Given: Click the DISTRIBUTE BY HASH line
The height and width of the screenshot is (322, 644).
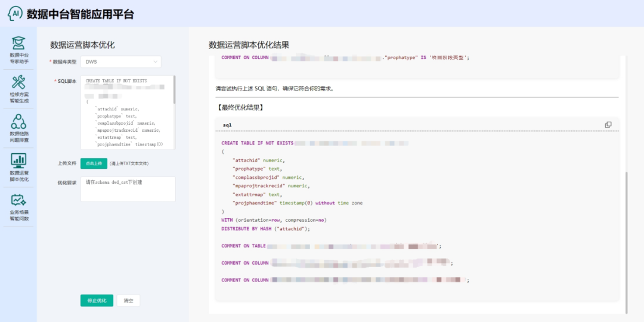Looking at the screenshot, I should (265, 229).
